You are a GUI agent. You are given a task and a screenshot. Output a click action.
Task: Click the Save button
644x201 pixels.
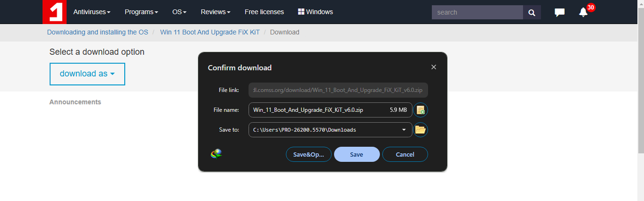point(357,154)
